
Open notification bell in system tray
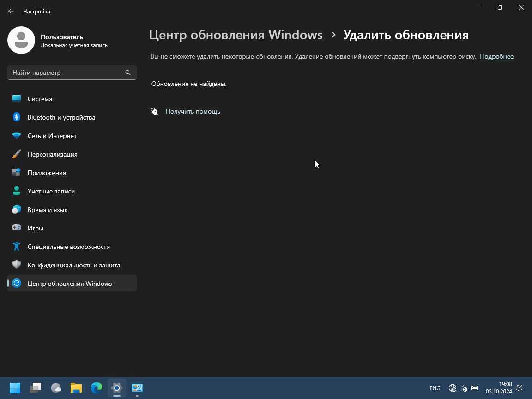point(520,388)
